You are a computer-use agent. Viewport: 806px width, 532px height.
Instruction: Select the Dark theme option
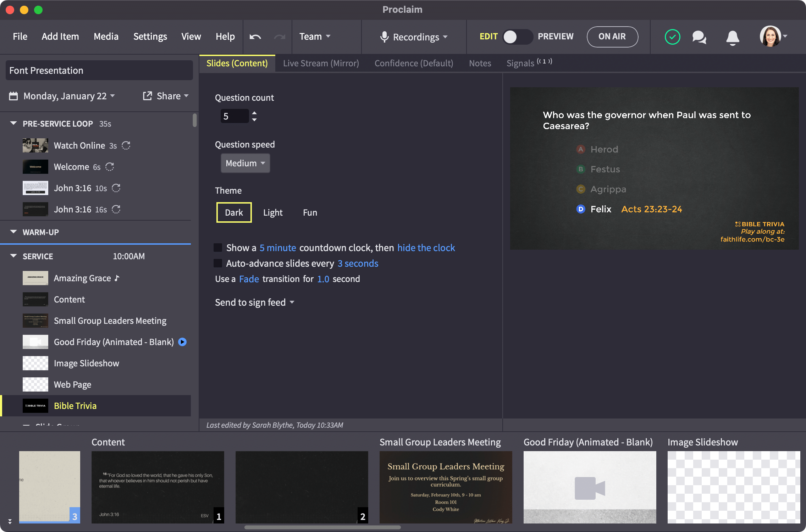pyautogui.click(x=234, y=212)
